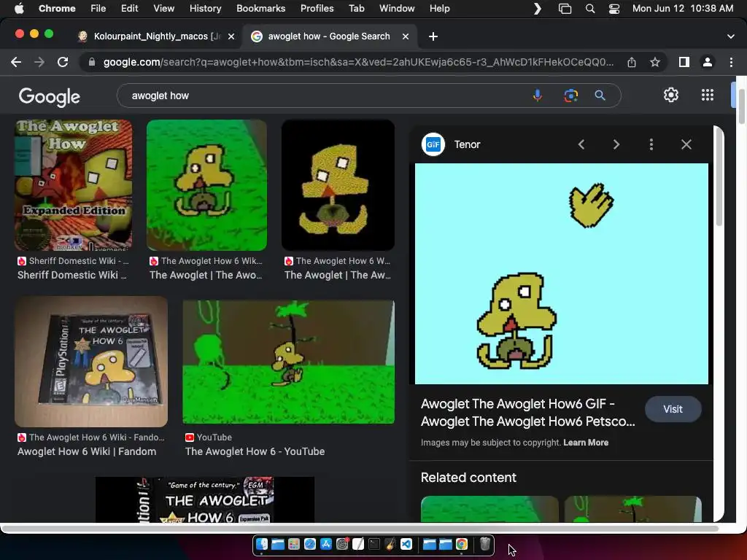The width and height of the screenshot is (747, 560).
Task: Open Terminal from the Dock
Action: coord(374,544)
